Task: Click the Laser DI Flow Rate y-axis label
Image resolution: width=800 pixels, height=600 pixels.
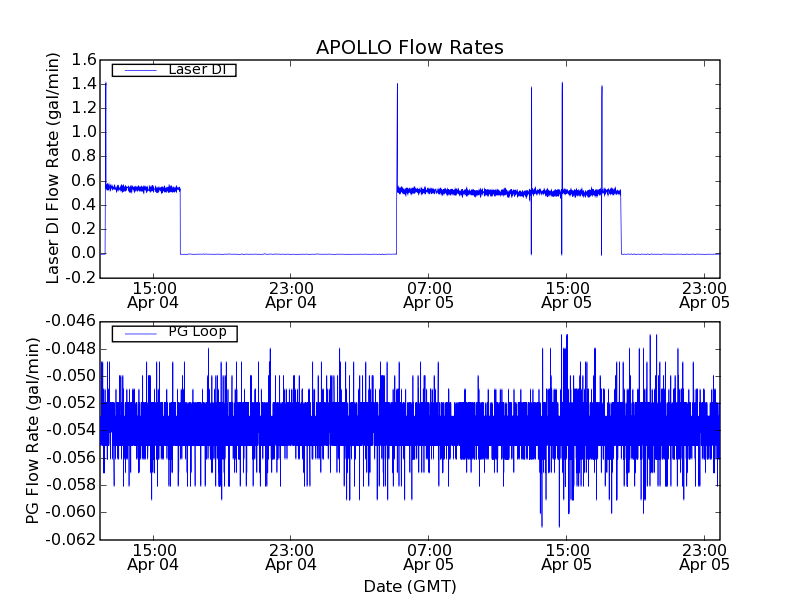Action: (x=54, y=168)
